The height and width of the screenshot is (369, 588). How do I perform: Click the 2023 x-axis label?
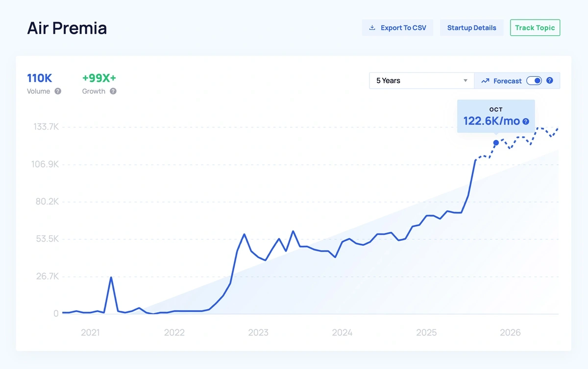(258, 332)
